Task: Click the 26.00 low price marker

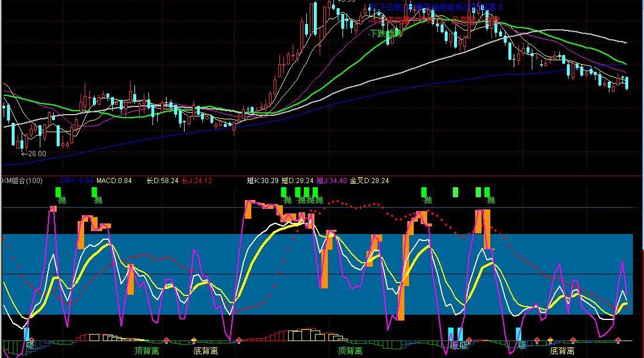Action: click(x=34, y=154)
